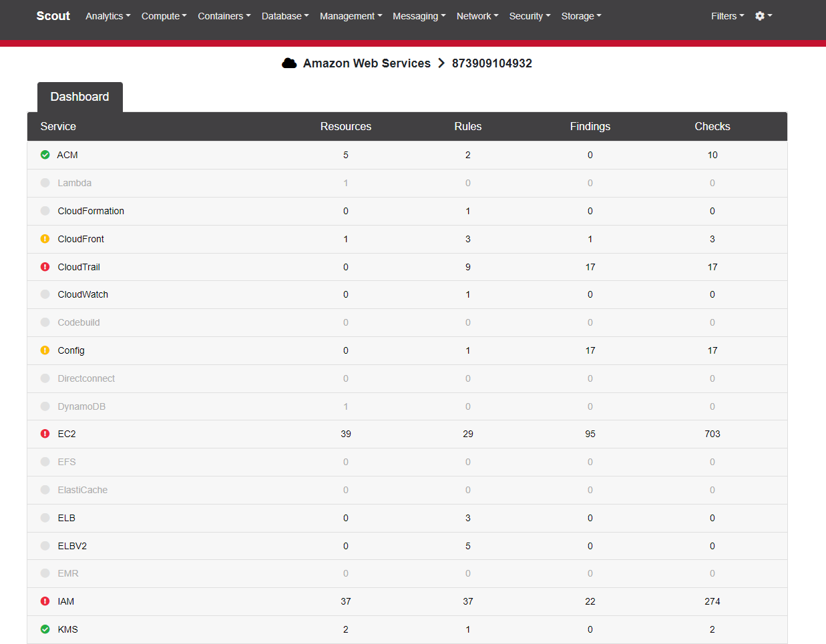Click the Codebuild service name
Viewport: 826px width, 644px height.
coord(79,322)
